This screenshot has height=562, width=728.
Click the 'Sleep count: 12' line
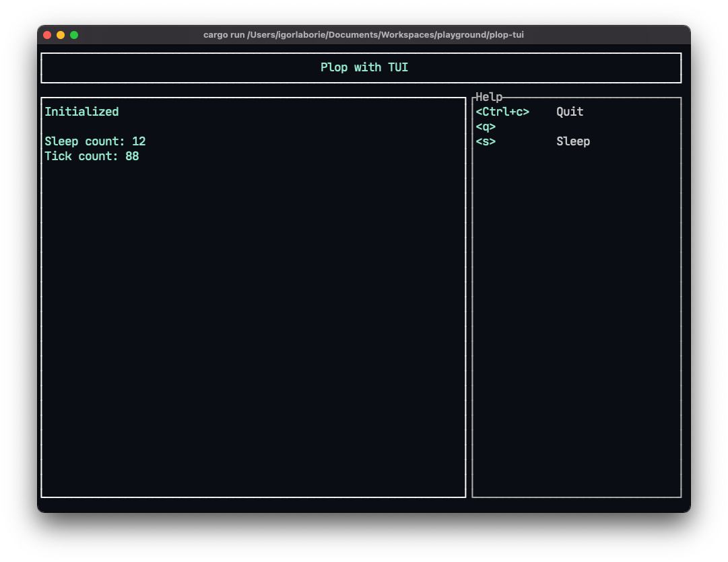click(95, 141)
